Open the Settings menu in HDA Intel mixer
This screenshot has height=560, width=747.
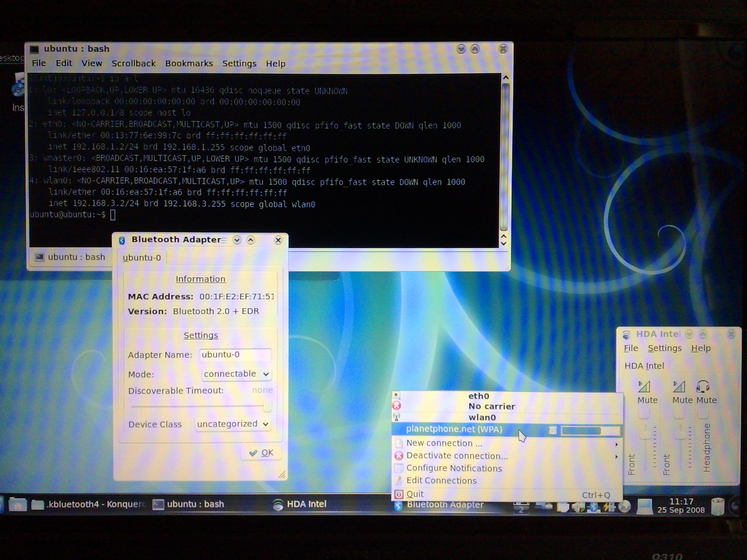pos(665,348)
